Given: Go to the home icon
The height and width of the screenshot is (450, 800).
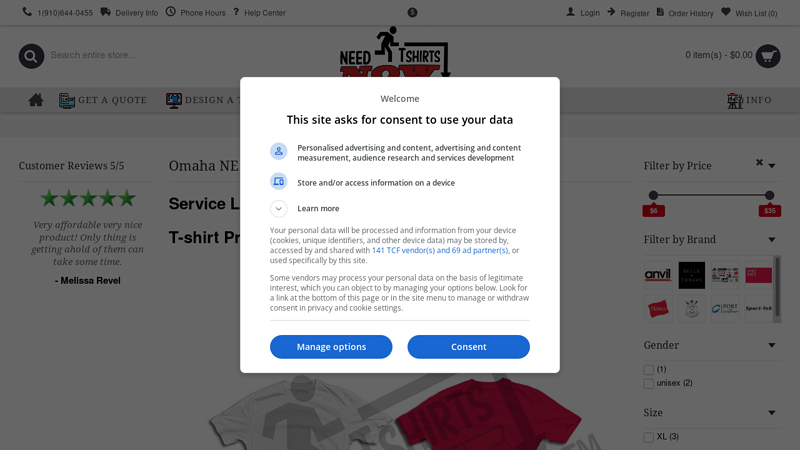Looking at the screenshot, I should click(x=36, y=100).
